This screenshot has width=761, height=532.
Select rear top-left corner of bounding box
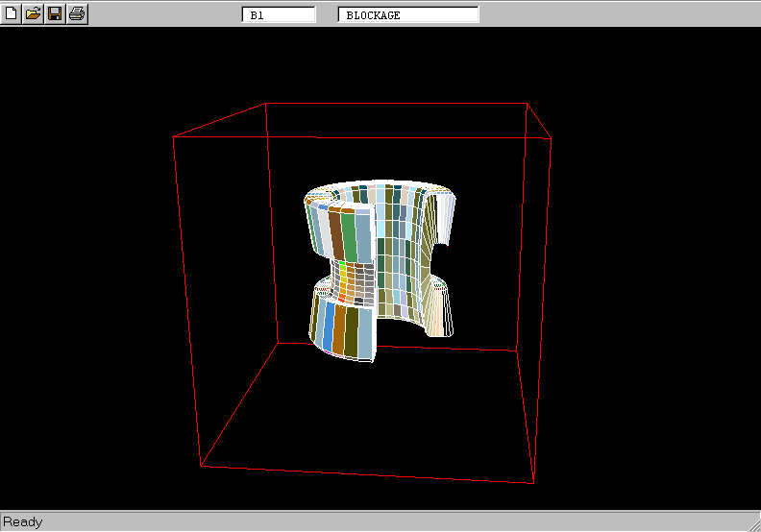(x=265, y=101)
